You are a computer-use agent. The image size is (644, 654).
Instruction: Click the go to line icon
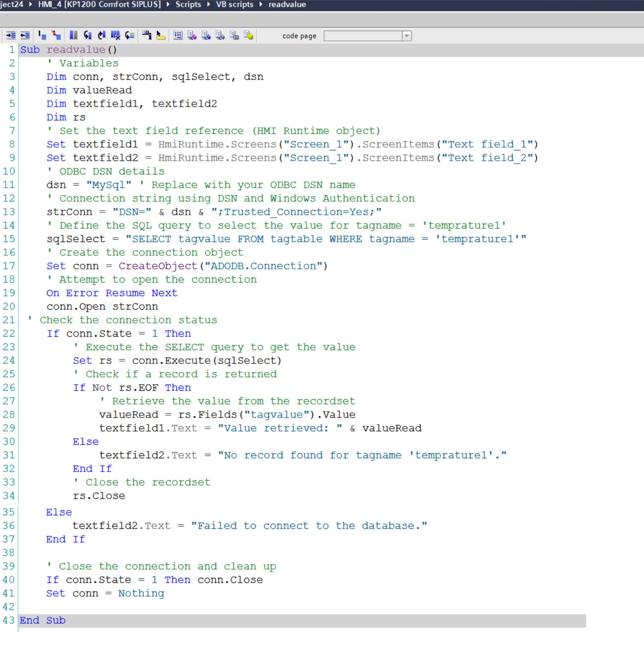tap(130, 36)
